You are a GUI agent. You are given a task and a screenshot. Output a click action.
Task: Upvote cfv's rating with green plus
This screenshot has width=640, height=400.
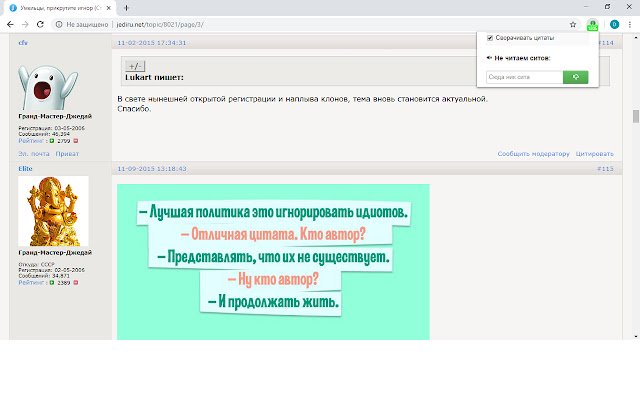(x=52, y=141)
